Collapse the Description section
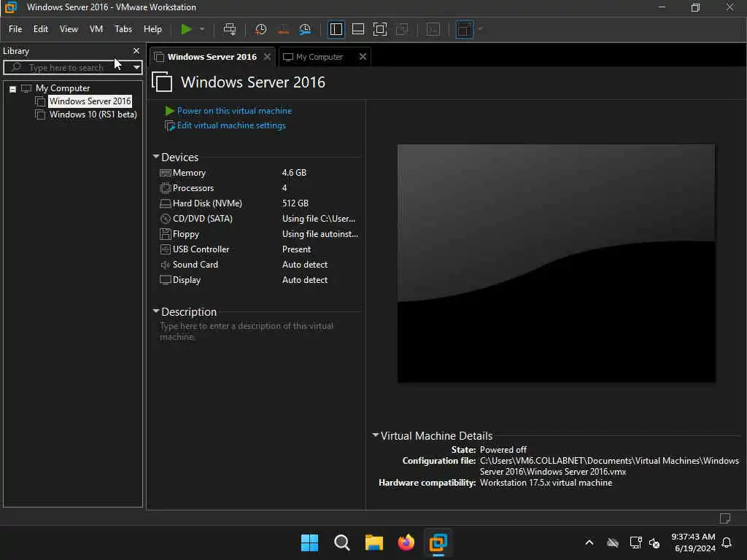 156,311
